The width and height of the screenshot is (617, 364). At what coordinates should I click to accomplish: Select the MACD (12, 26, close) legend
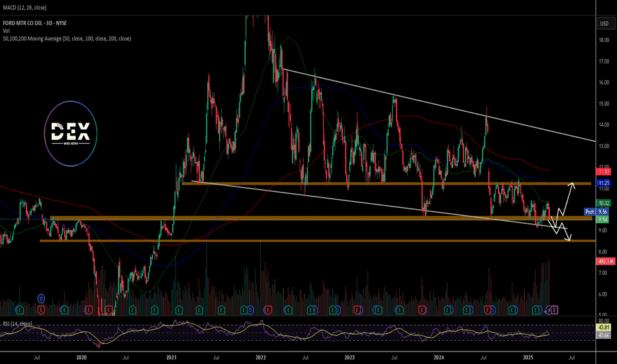[x=24, y=7]
